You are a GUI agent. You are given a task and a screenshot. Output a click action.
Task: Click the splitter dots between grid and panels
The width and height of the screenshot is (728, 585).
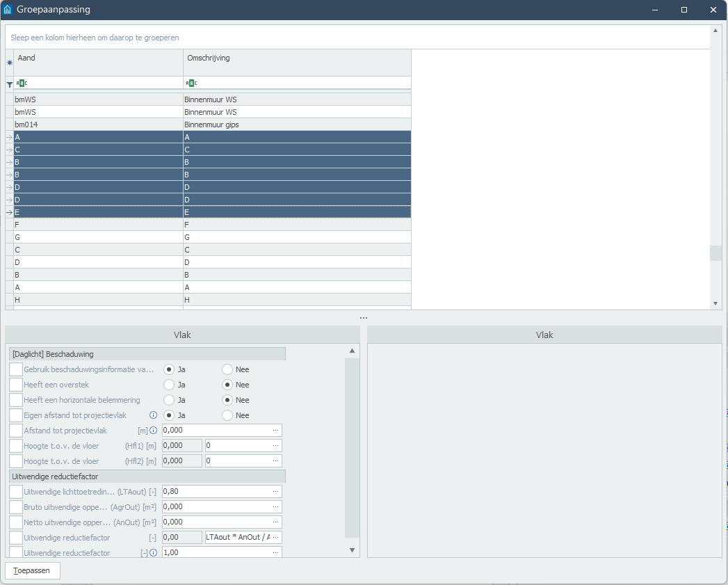pyautogui.click(x=364, y=318)
